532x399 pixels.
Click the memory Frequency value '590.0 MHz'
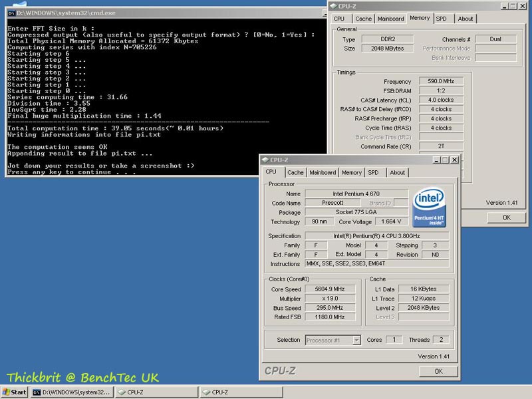coord(441,81)
